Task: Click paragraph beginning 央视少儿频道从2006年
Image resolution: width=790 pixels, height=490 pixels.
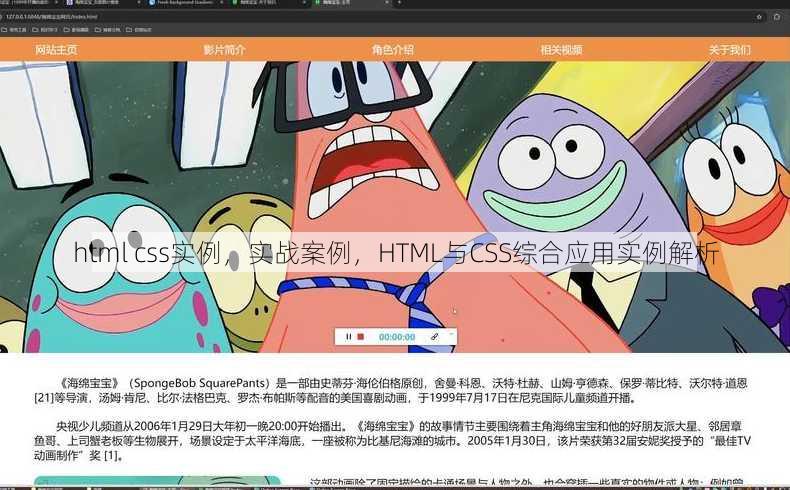Action: click(392, 441)
